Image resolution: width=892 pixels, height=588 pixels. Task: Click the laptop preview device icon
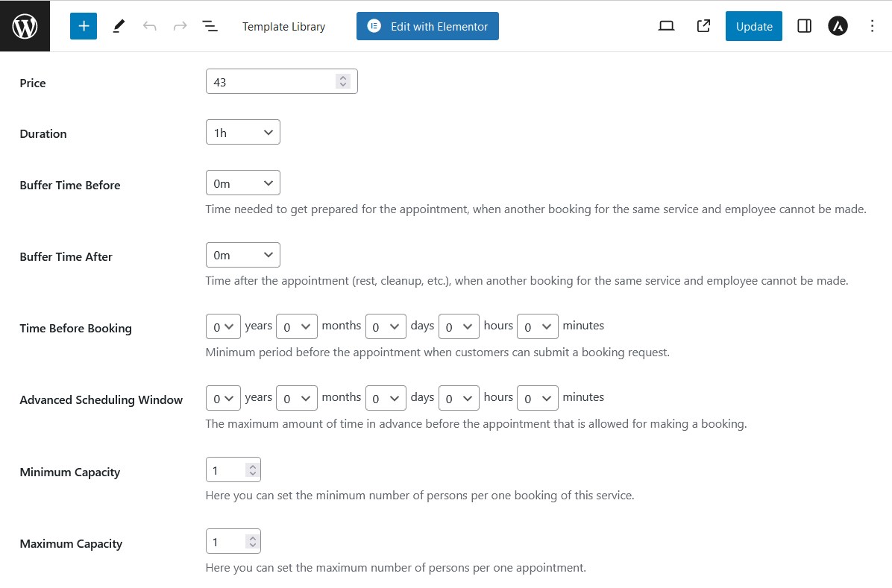(x=666, y=26)
